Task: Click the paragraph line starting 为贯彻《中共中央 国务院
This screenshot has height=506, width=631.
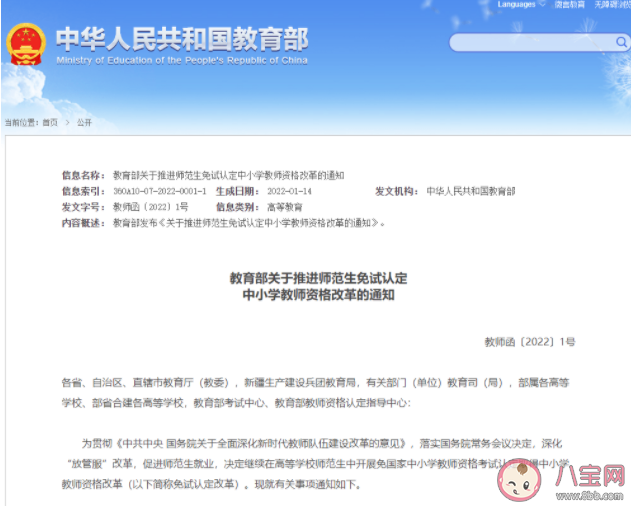Action: [x=322, y=444]
